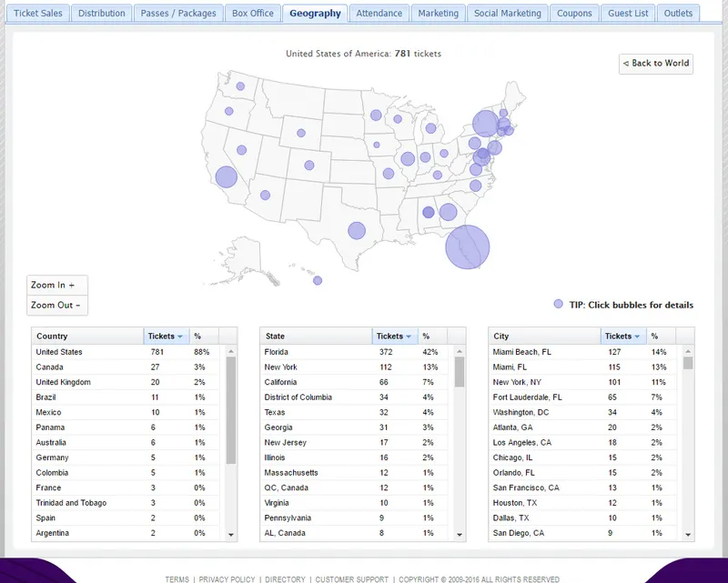Viewport: 728px width, 583px height.
Task: Click the Wyoming bubble on the map
Action: coord(301,133)
